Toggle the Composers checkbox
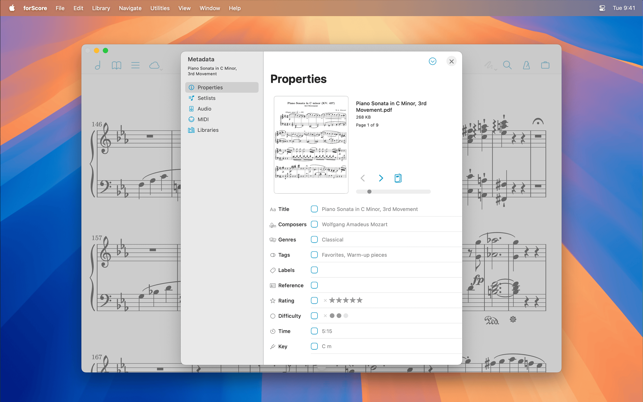Viewport: 643px width, 402px height. coord(314,224)
